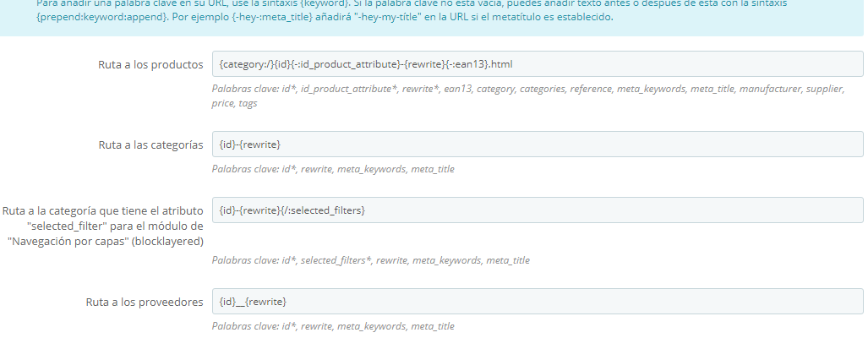This screenshot has height=349, width=868.
Task: Place cursor after ".html" in the products route
Action: click(x=514, y=64)
